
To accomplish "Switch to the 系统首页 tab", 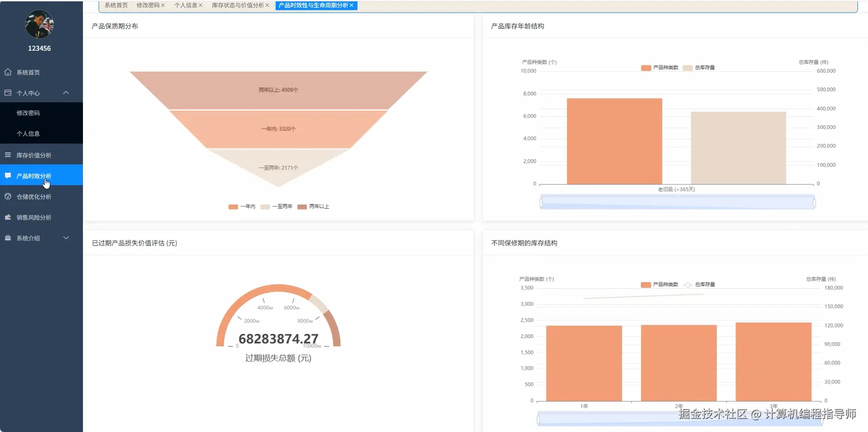I will click(x=116, y=6).
